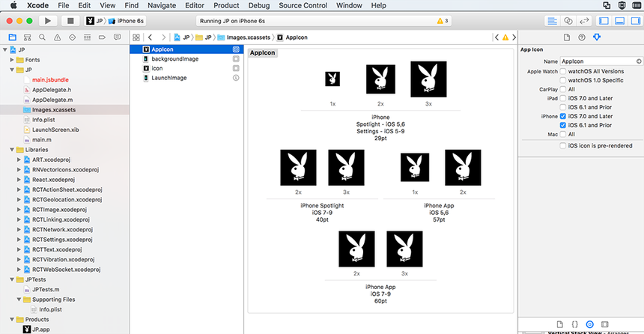Click the Run (play) button
Screen dimensions: 644x334
pos(48,21)
